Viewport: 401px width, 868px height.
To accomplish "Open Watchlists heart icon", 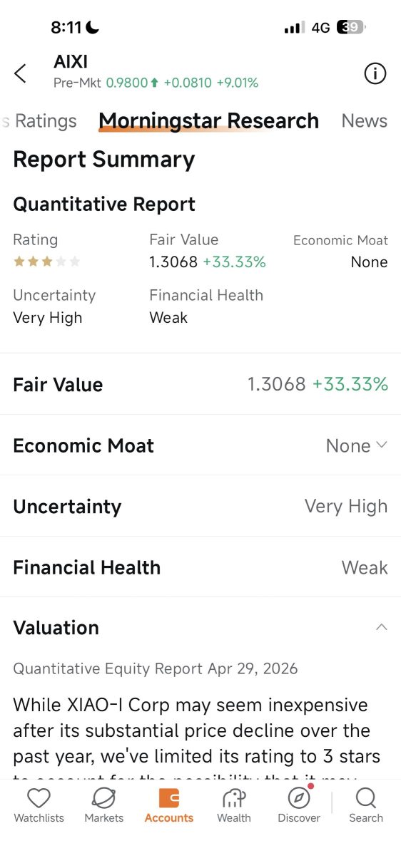I will (x=39, y=797).
